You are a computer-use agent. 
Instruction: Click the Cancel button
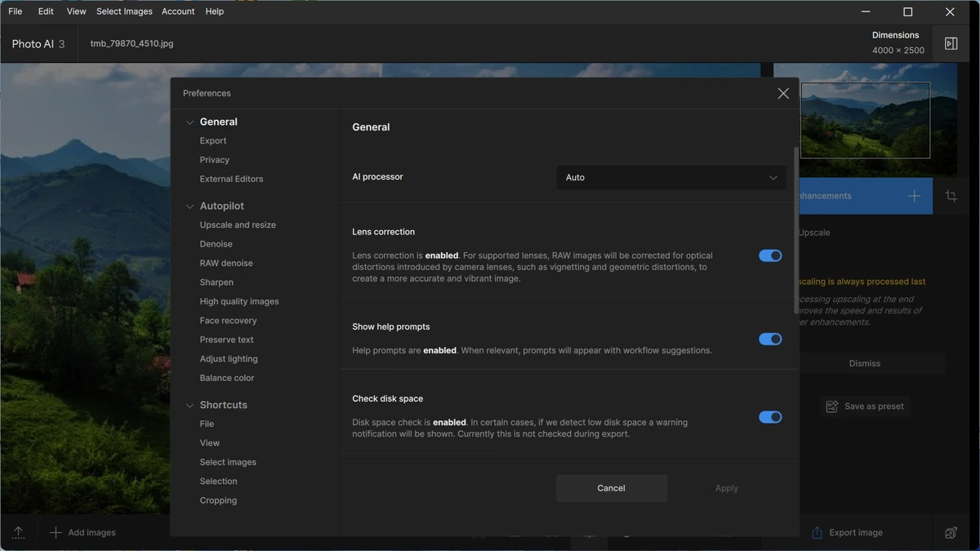pos(612,488)
